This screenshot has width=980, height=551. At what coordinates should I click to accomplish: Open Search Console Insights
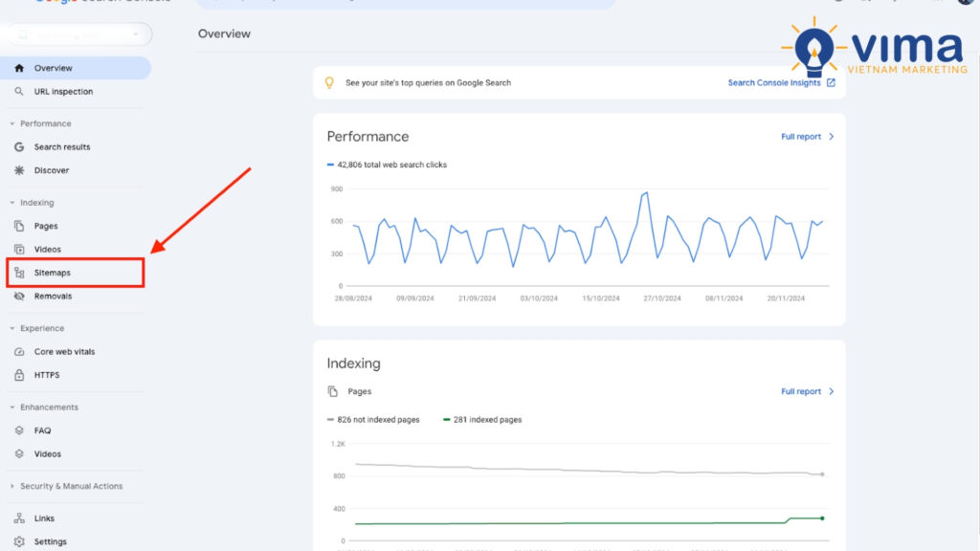[x=777, y=82]
